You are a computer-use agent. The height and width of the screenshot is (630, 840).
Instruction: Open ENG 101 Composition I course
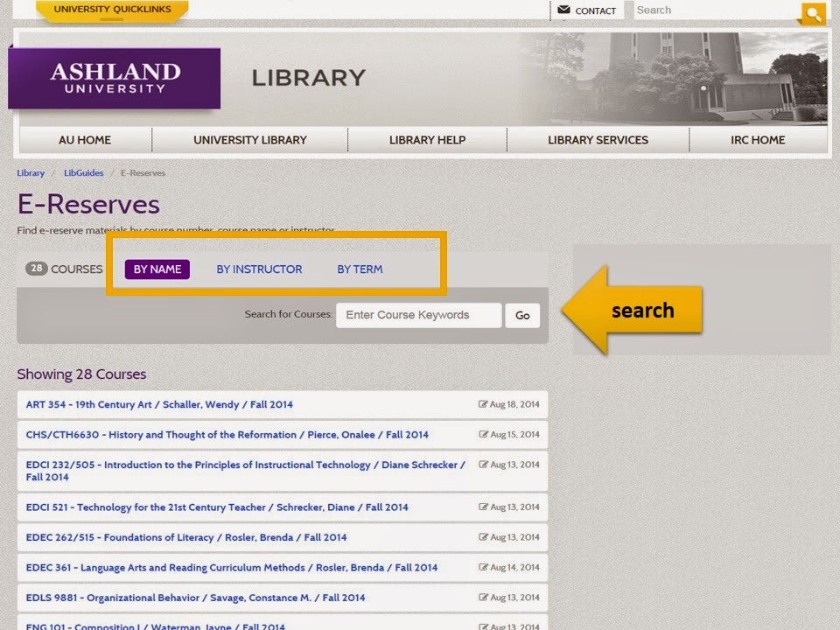tap(156, 626)
